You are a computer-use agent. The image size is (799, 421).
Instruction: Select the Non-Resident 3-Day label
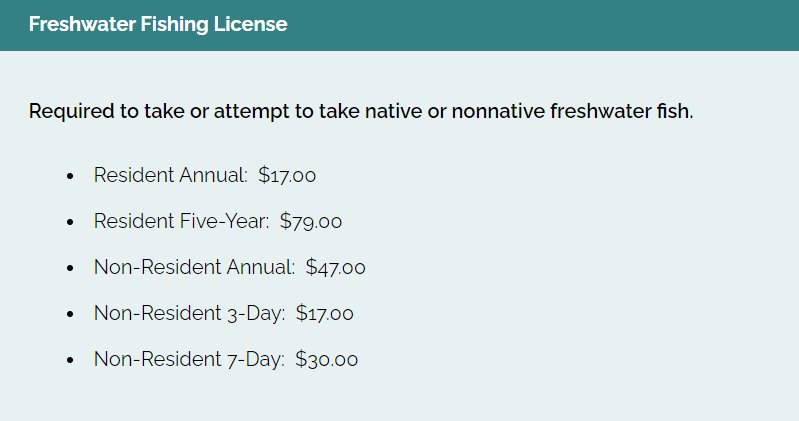(190, 313)
